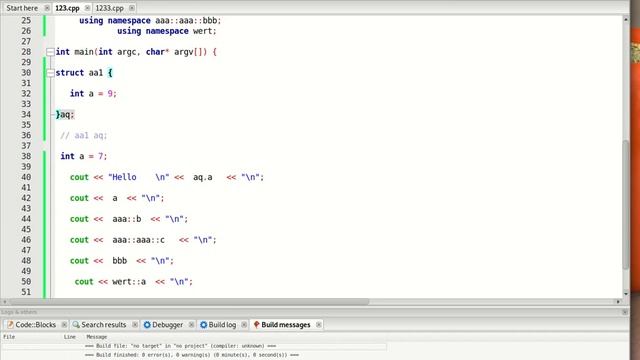Open the 1233.cpp editor tab

click(x=109, y=8)
